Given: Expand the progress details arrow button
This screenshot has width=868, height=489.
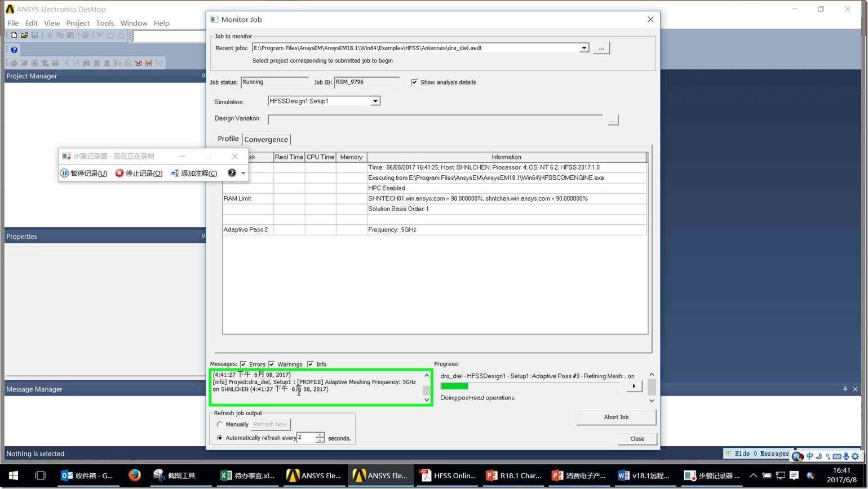Looking at the screenshot, I should coord(634,386).
